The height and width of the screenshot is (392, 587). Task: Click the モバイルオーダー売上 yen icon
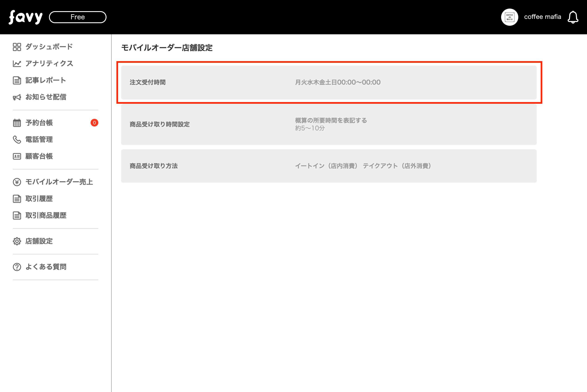pyautogui.click(x=17, y=182)
